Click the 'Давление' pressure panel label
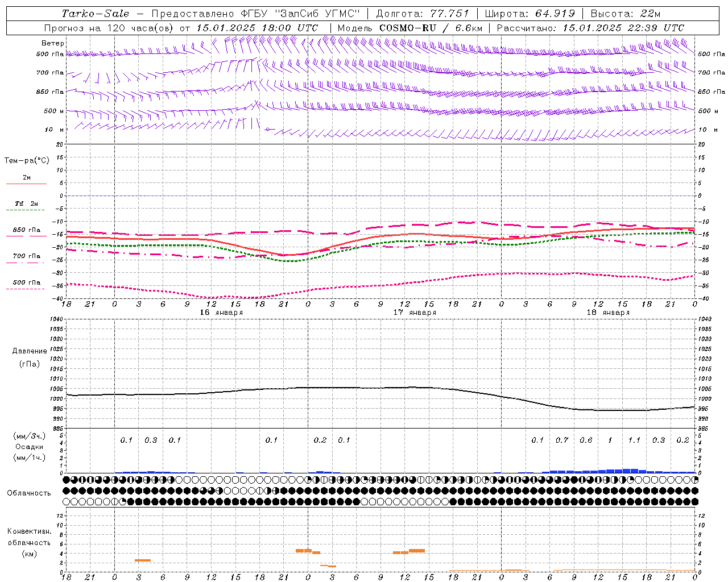This screenshot has height=582, width=728. 30,351
